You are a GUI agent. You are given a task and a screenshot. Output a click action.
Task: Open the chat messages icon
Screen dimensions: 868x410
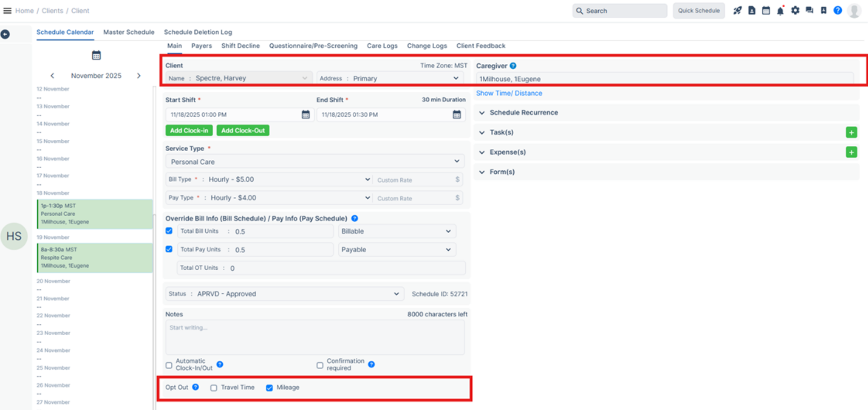(809, 11)
